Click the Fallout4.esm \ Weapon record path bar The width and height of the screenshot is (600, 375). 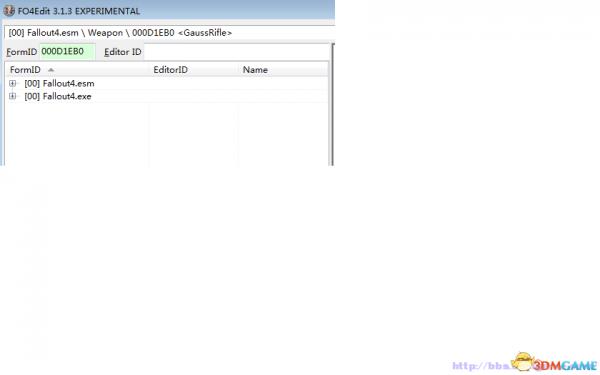pyautogui.click(x=168, y=33)
